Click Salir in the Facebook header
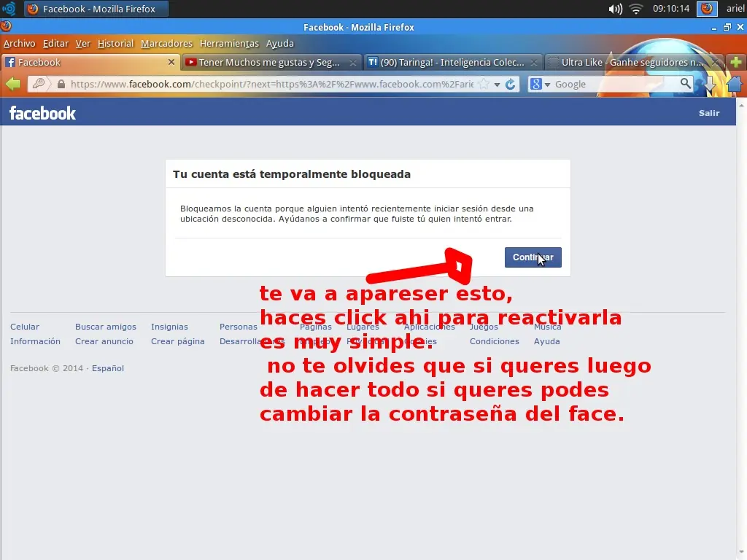Screen dimensions: 747x560 click(709, 113)
